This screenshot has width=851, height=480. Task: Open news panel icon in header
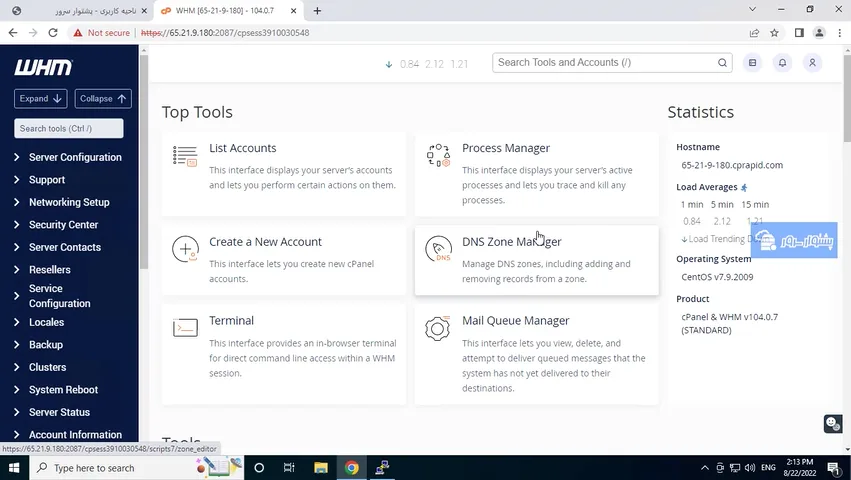coord(752,62)
